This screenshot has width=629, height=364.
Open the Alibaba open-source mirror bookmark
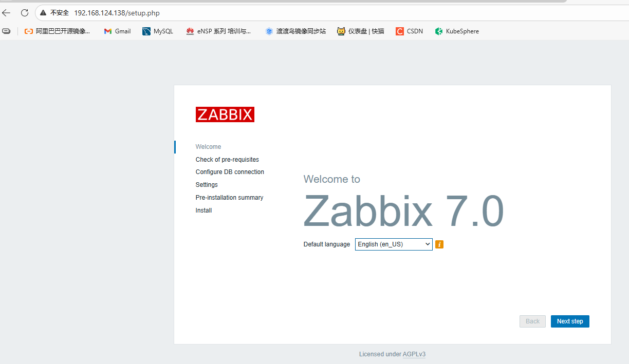click(x=57, y=31)
